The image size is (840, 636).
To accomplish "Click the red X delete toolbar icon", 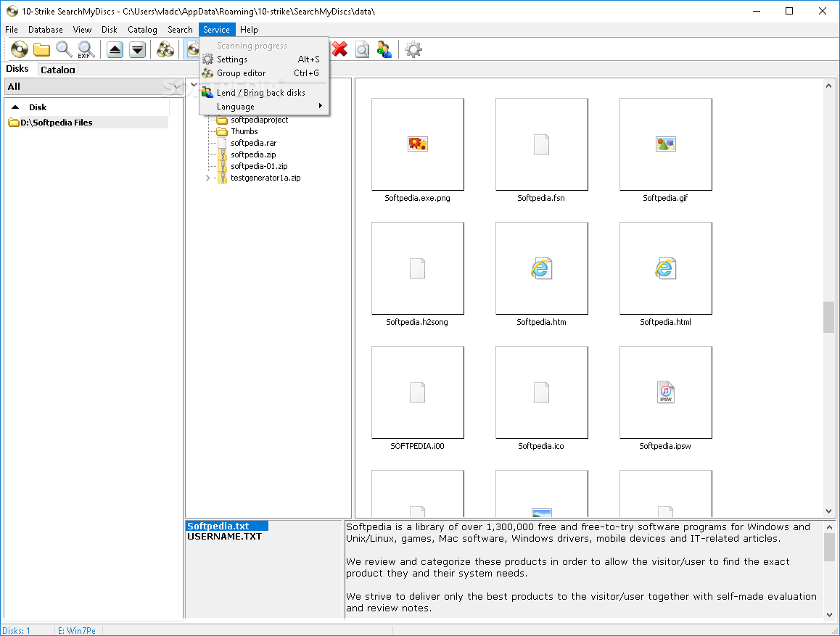I will click(x=339, y=50).
